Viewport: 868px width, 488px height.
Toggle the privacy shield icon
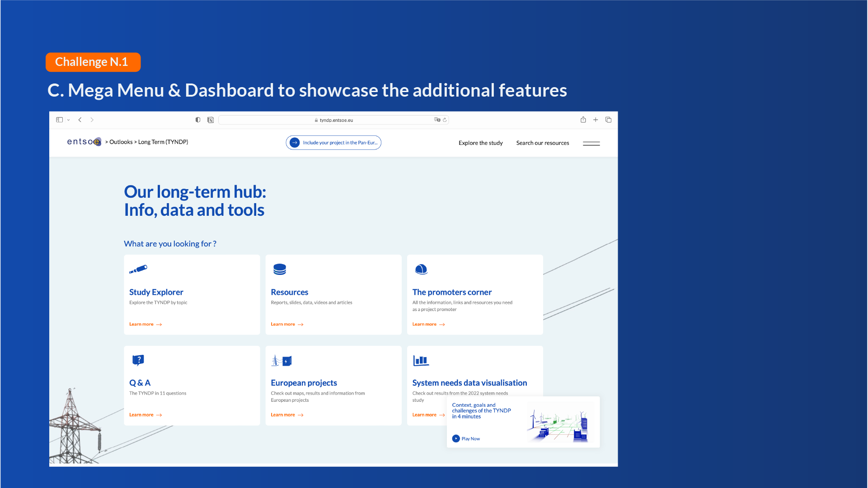tap(198, 120)
